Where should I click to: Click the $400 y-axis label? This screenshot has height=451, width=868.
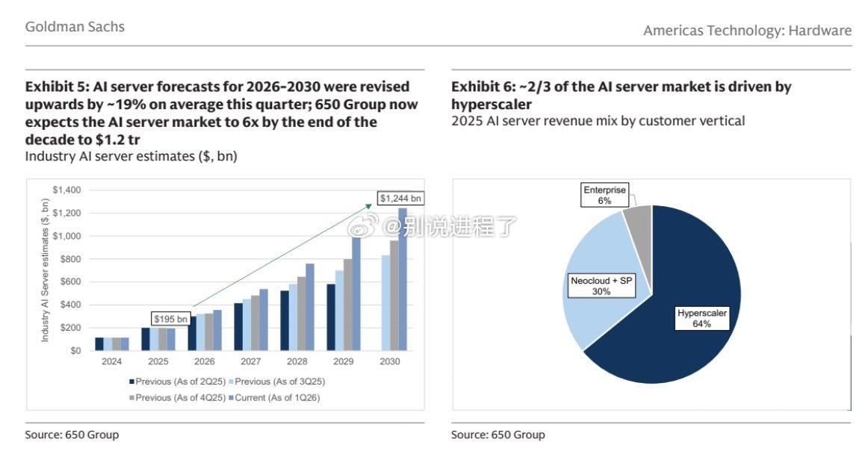click(x=69, y=305)
